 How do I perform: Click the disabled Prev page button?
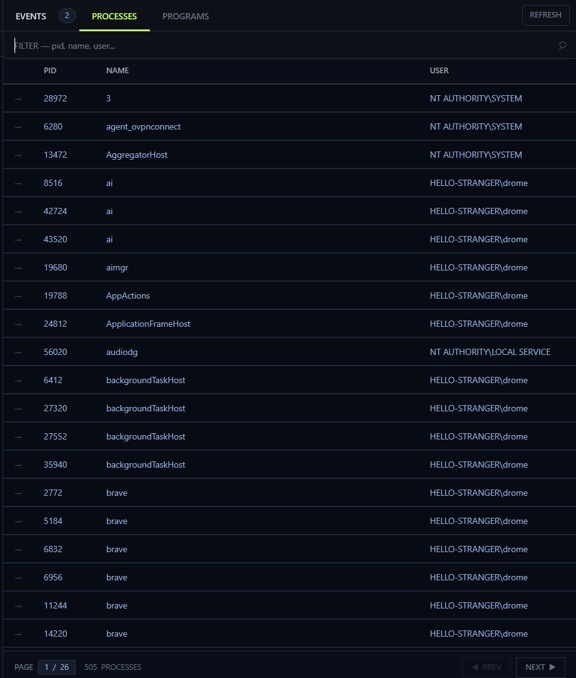(486, 667)
